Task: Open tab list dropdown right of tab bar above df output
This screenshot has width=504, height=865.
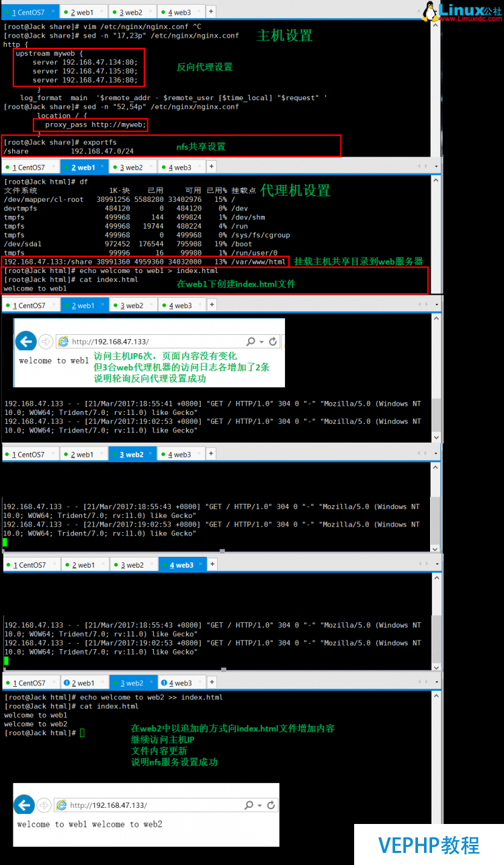Action: tap(437, 167)
